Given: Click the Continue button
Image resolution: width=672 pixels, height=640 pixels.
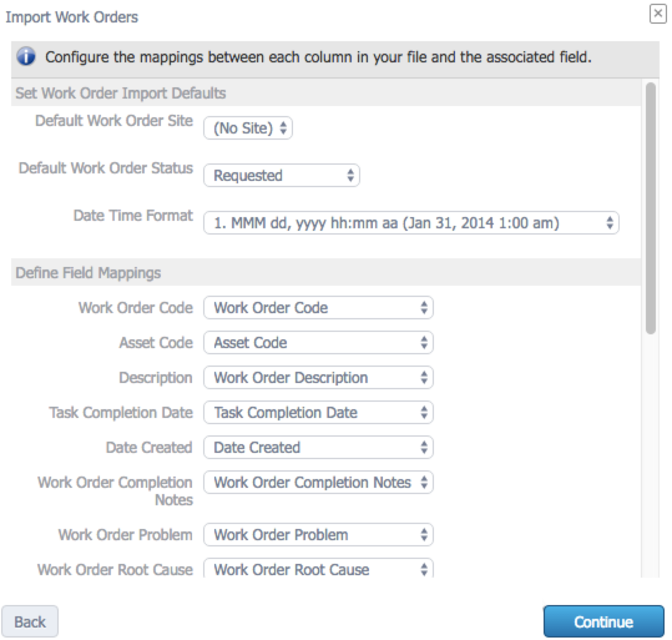Looking at the screenshot, I should click(x=604, y=621).
